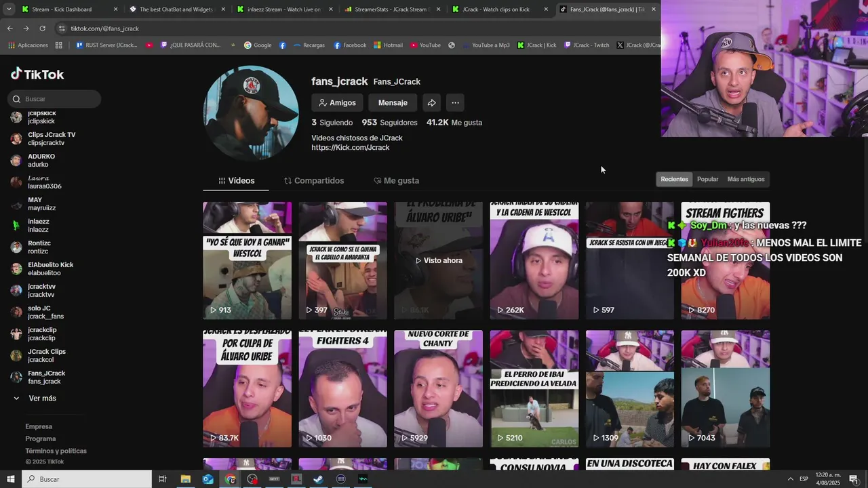The width and height of the screenshot is (868, 488).
Task: Open the Windows Start menu
Action: 10,479
